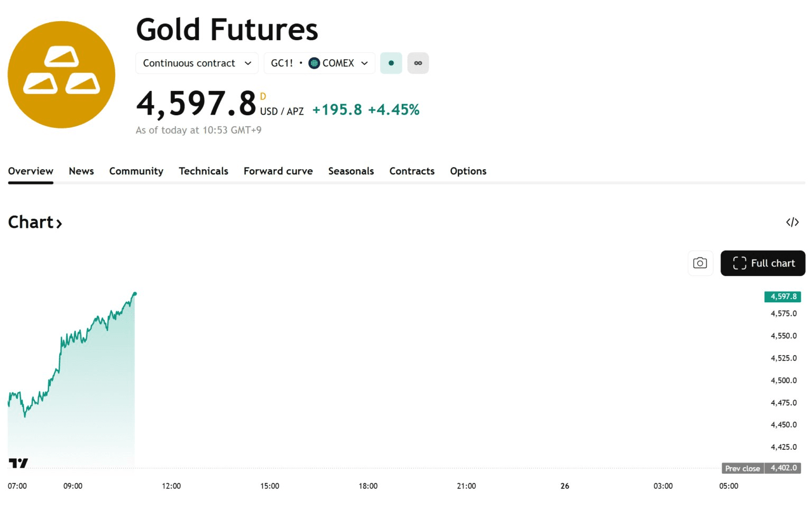Viewport: 812px width, 509px height.
Task: Click the continuous contract infinity icon
Action: 418,63
